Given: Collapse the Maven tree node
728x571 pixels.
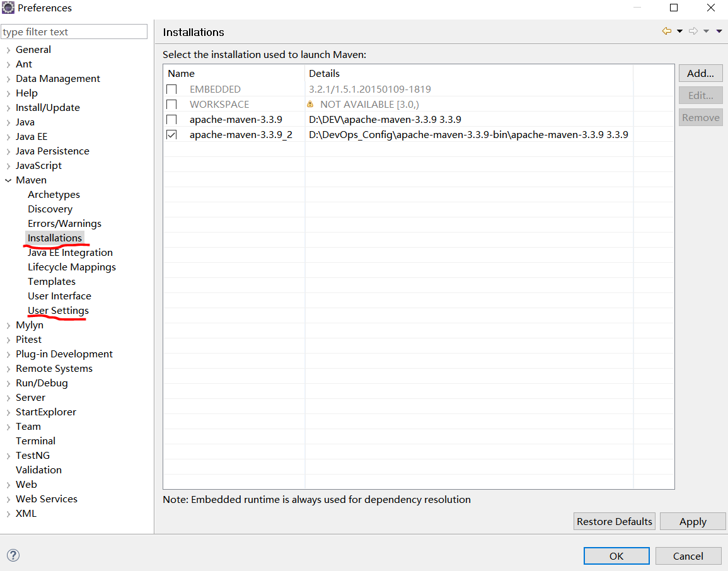Looking at the screenshot, I should tap(8, 180).
